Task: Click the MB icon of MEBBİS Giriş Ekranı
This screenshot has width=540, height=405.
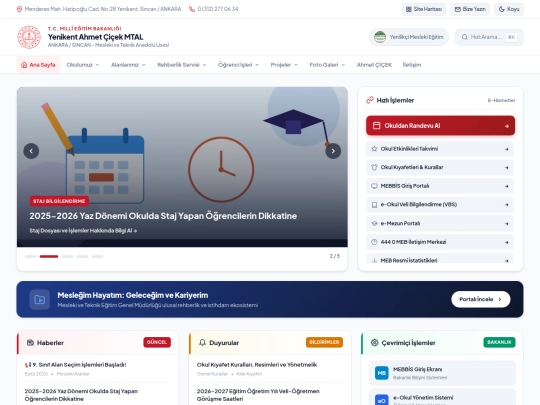Action: [382, 373]
